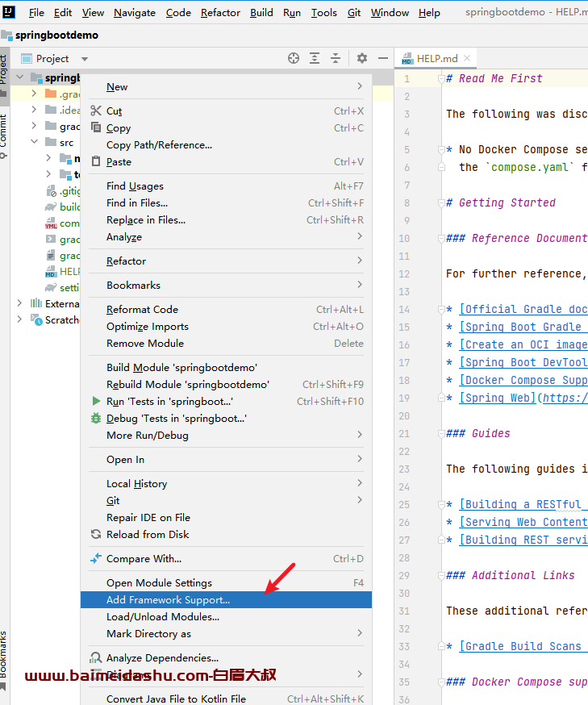Click the IntelliJ IDEA logo icon
Screen dimensions: 588x705
(x=9, y=11)
